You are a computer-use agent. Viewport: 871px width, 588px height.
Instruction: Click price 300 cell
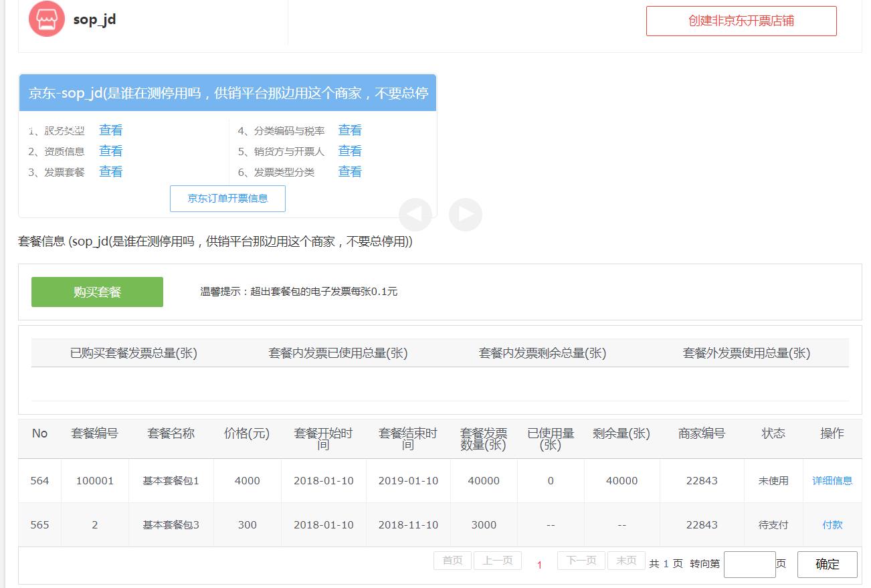click(x=248, y=524)
